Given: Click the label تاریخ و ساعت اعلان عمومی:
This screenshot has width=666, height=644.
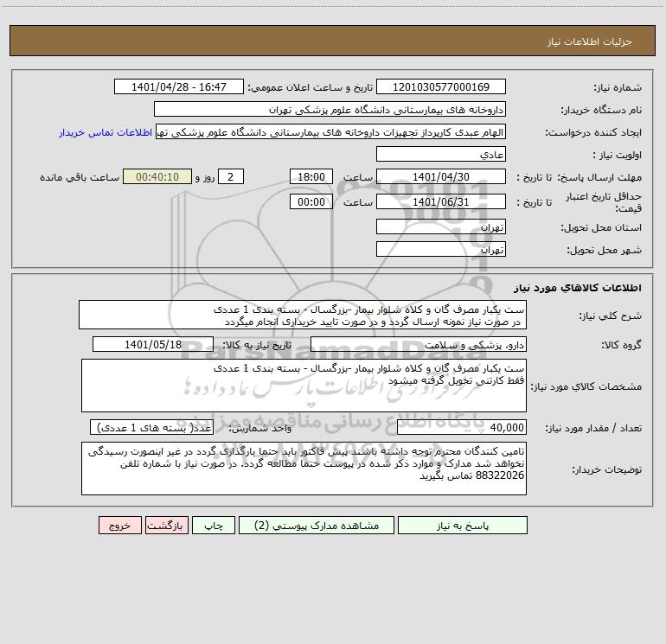Looking at the screenshot, I should (x=311, y=88).
